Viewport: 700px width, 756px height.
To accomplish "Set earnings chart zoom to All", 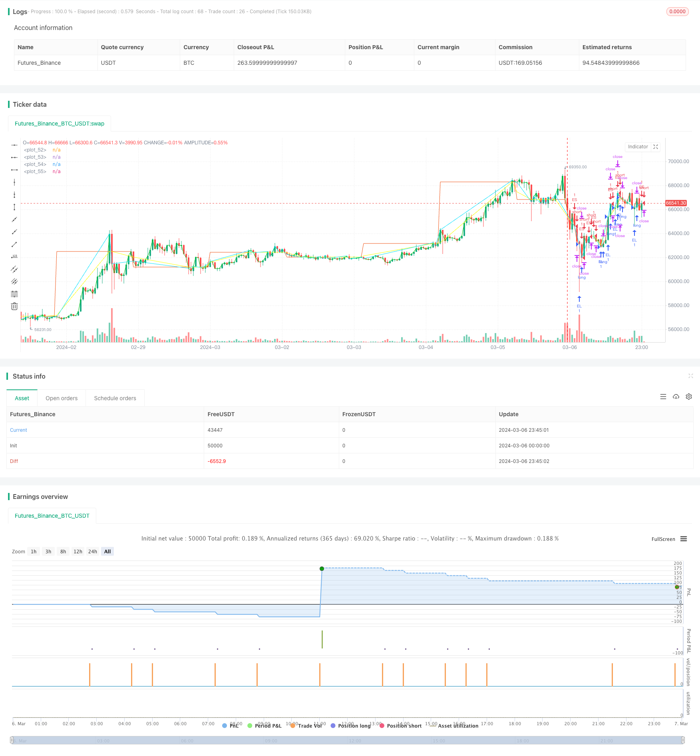I will point(107,551).
